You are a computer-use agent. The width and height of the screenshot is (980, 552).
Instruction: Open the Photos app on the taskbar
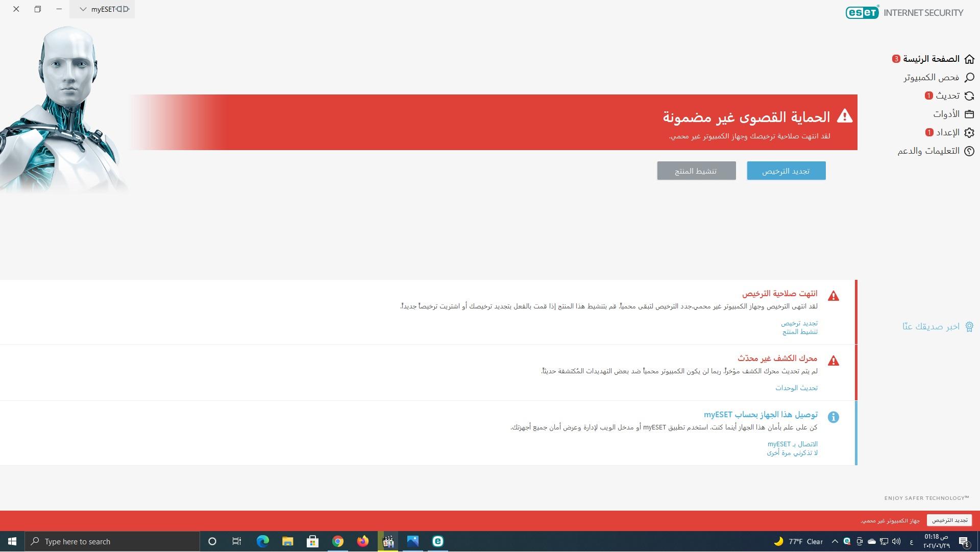pos(413,541)
